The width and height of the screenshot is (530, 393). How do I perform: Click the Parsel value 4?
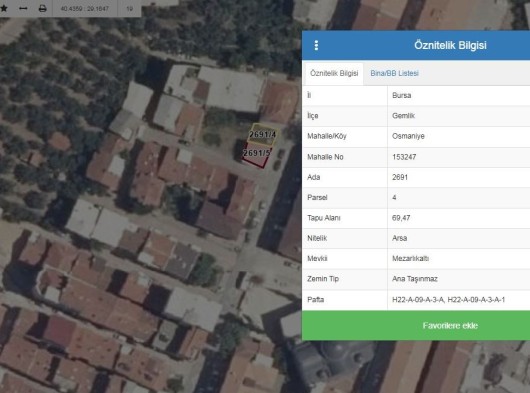(394, 198)
